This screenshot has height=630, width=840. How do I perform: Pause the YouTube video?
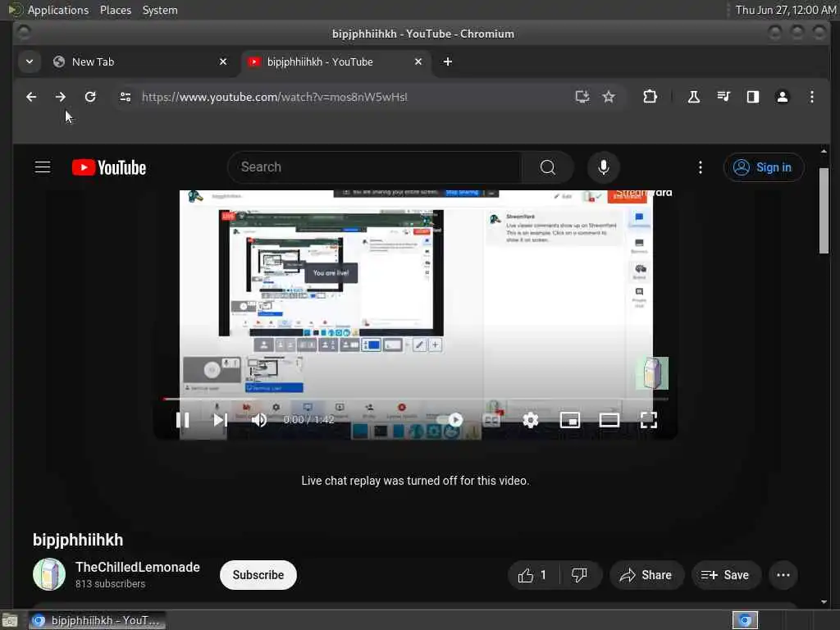click(x=183, y=420)
